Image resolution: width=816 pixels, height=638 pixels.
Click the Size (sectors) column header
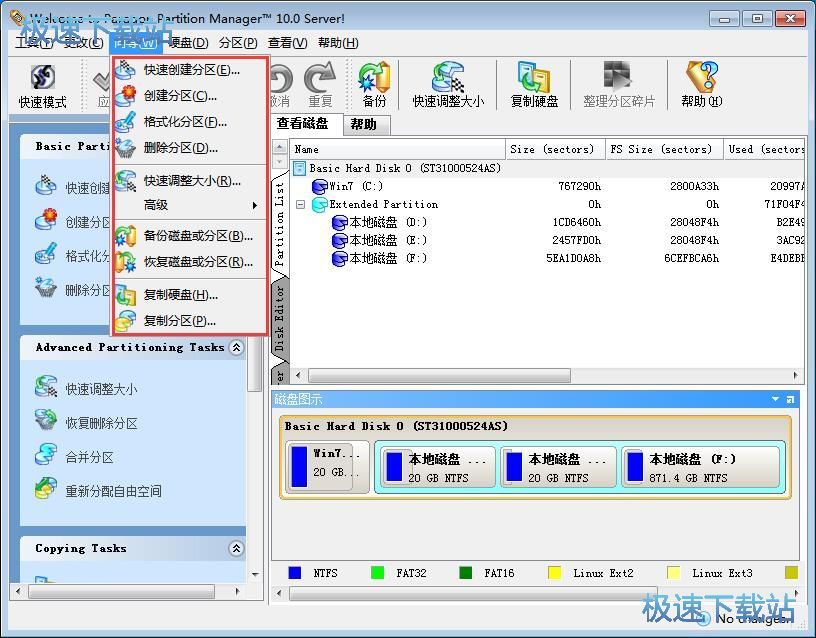555,149
